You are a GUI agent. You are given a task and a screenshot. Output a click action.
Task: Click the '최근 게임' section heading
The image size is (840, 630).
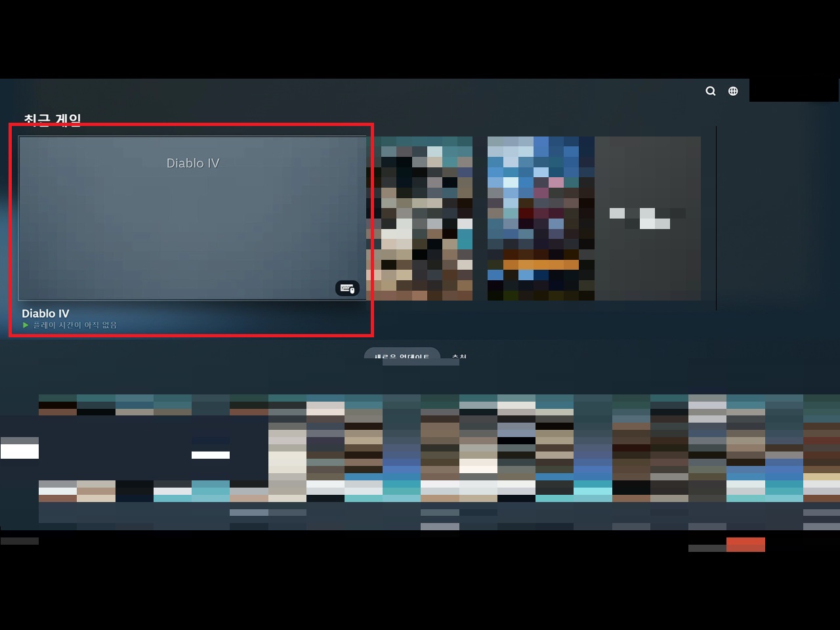pos(52,119)
